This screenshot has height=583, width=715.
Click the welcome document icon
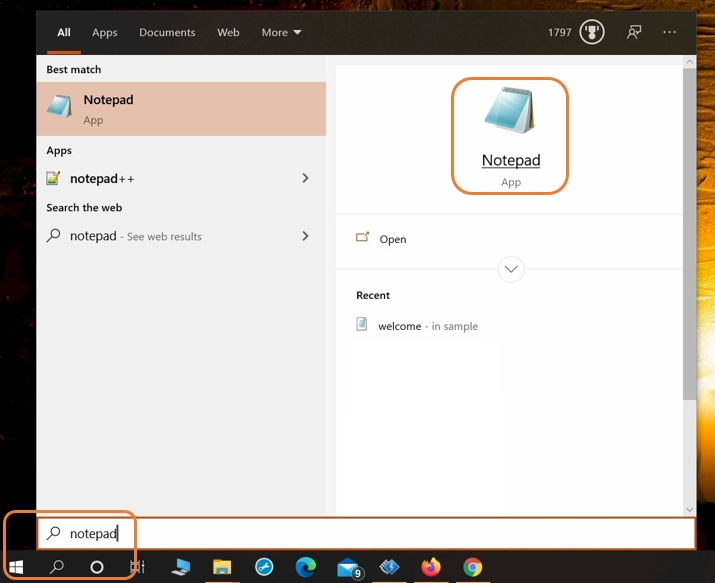362,324
